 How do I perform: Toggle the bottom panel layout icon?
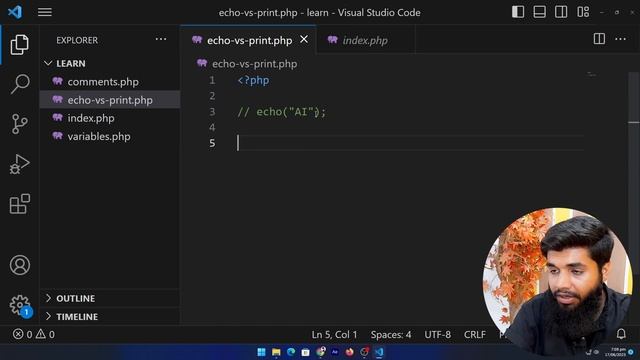coord(540,12)
